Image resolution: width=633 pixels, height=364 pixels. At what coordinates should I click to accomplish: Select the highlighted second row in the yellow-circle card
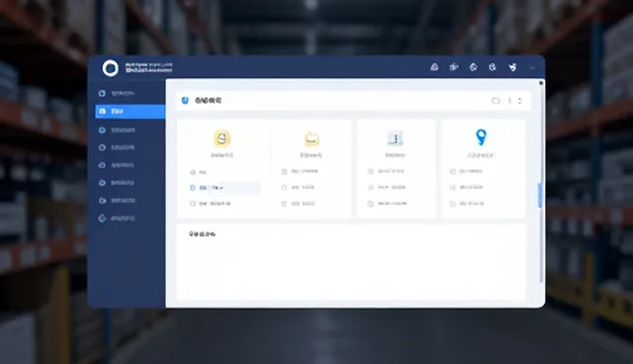click(x=225, y=188)
